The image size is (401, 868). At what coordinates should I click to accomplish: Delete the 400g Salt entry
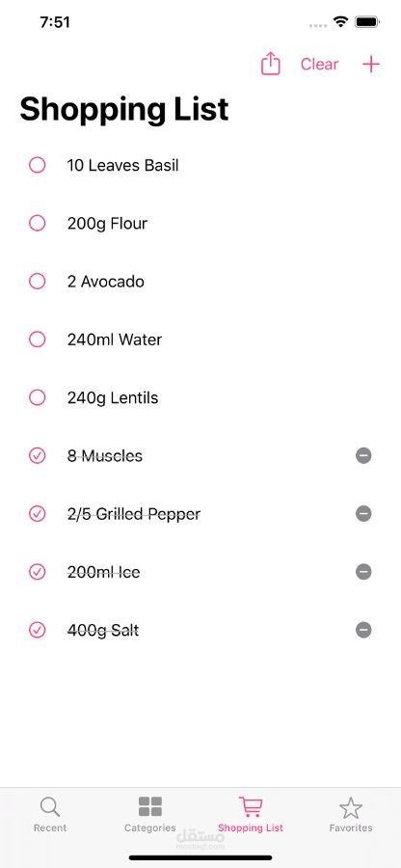363,630
